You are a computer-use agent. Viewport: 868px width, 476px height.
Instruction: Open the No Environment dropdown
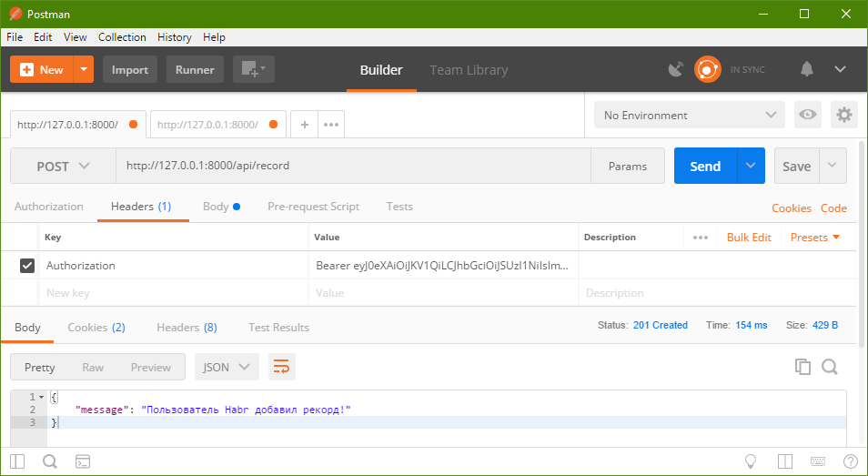tap(689, 115)
